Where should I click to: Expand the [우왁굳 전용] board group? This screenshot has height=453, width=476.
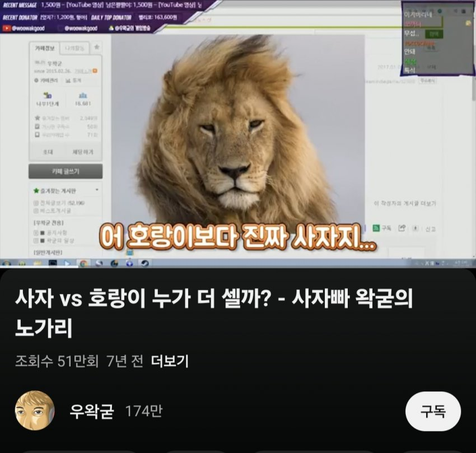click(48, 222)
